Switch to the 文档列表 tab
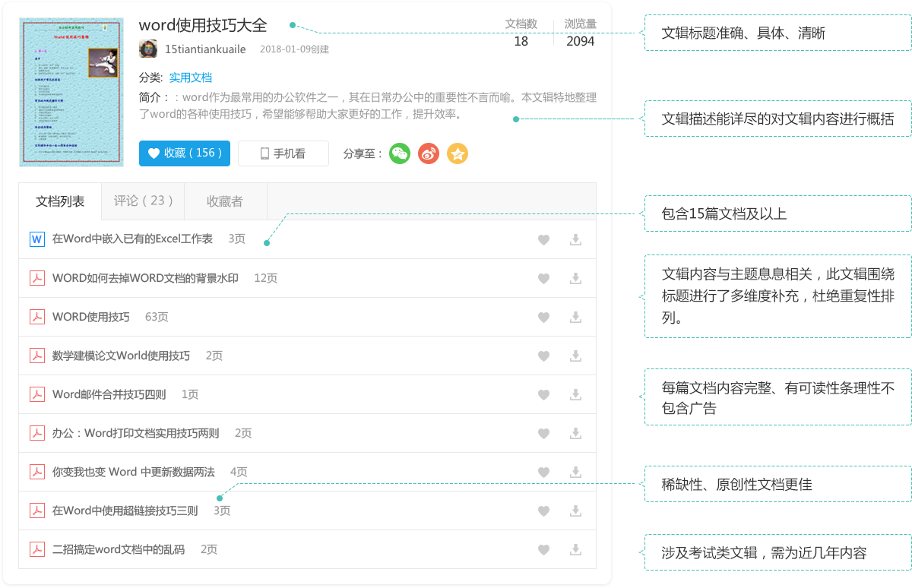This screenshot has width=912, height=588. [x=60, y=201]
